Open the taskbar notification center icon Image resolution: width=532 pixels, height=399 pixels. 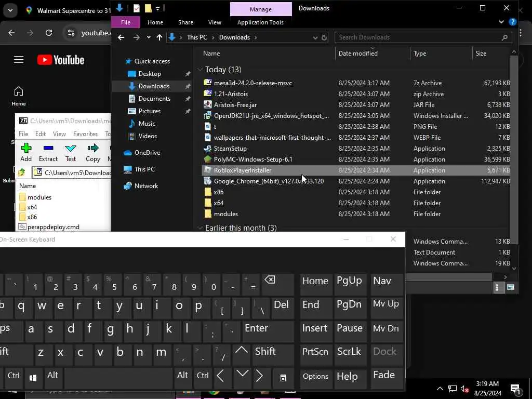[515, 389]
